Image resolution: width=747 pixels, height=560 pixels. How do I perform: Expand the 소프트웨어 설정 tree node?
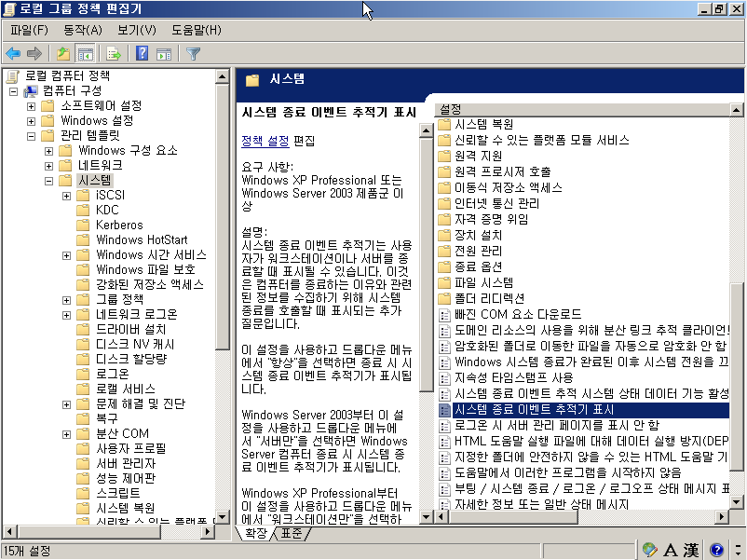click(31, 106)
